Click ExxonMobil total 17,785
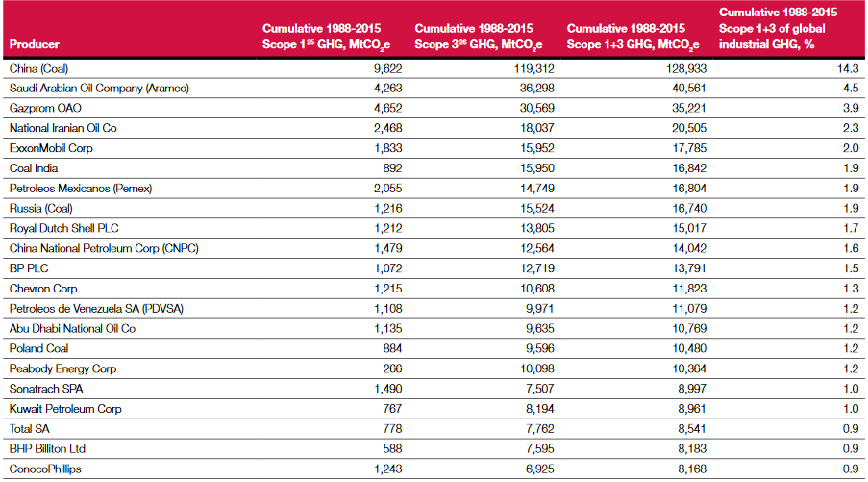The height and width of the screenshot is (482, 868). coord(690,148)
